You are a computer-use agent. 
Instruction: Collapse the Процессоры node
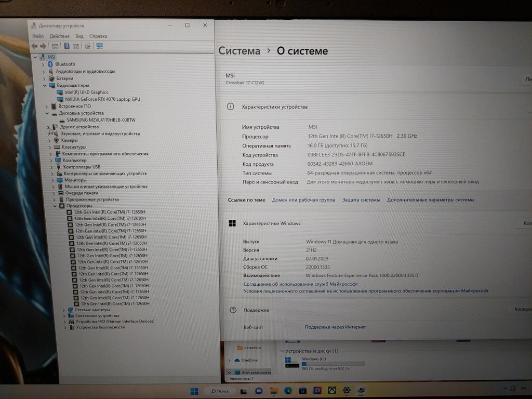pos(55,206)
